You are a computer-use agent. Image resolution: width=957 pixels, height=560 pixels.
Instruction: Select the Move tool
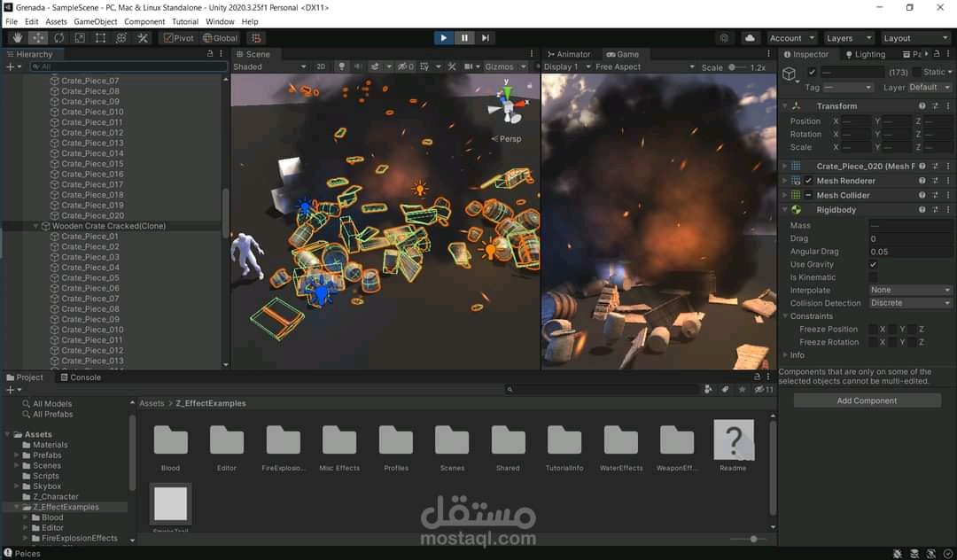click(x=38, y=38)
